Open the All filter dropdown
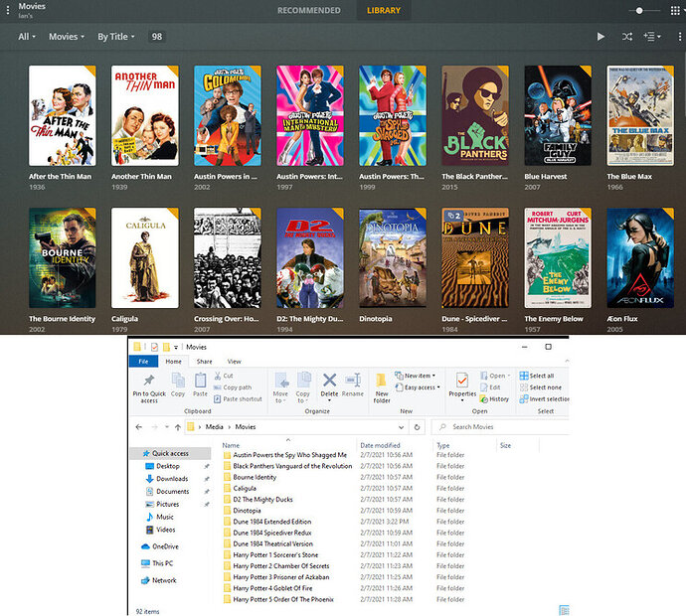 coord(27,37)
